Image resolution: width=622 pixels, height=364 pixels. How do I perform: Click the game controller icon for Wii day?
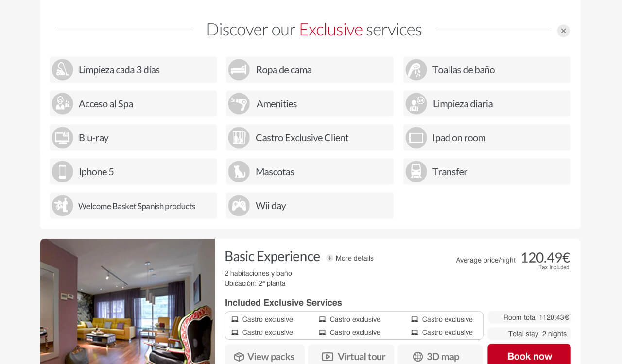click(239, 206)
